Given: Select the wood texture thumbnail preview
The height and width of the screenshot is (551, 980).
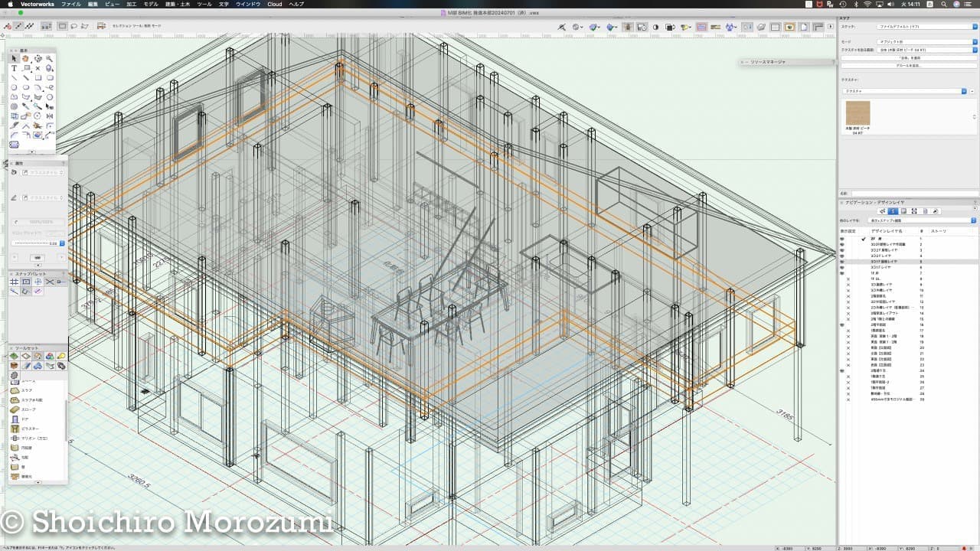Looking at the screenshot, I should (x=857, y=114).
